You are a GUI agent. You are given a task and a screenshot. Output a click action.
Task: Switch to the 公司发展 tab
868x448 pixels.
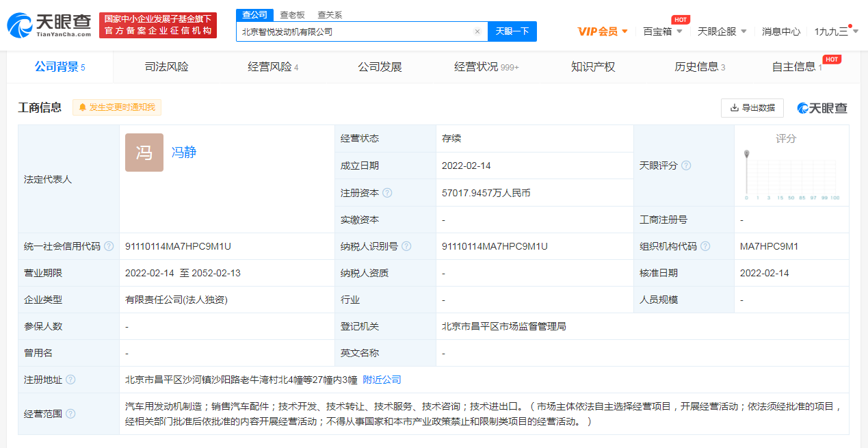[x=380, y=67]
